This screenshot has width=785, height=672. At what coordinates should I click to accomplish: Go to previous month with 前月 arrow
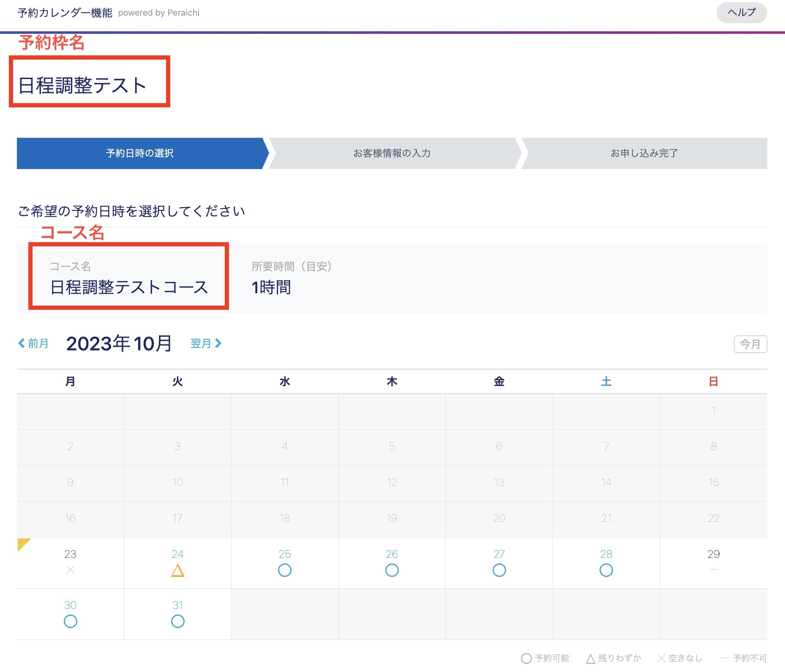pyautogui.click(x=33, y=343)
